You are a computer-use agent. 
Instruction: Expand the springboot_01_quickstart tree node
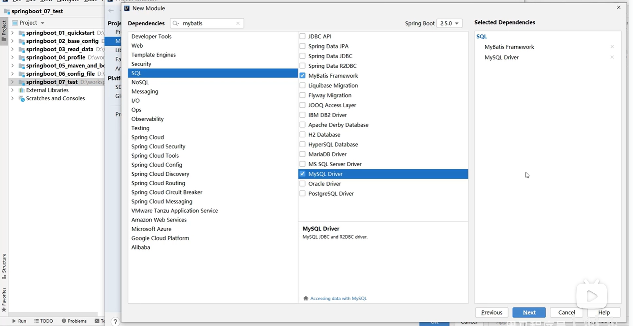click(13, 33)
